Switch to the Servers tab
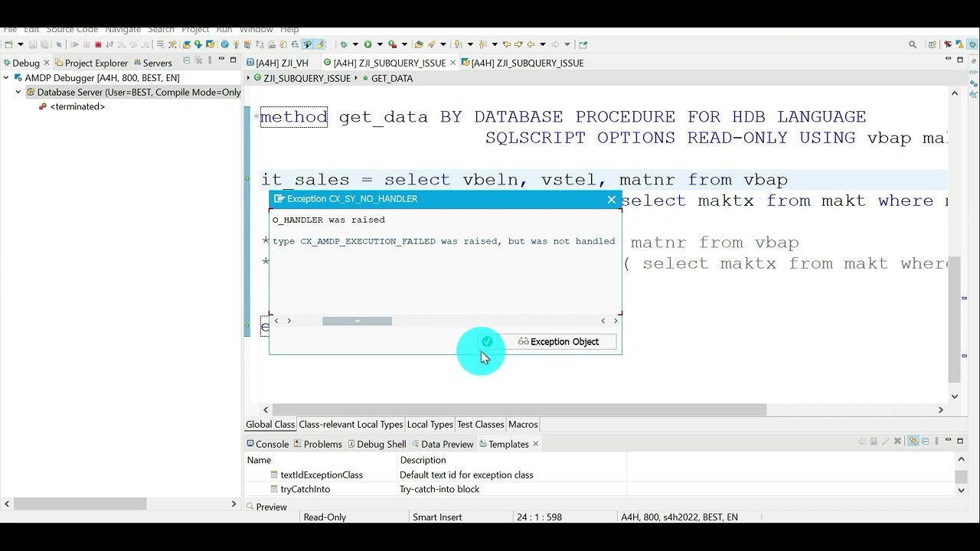 [152, 63]
